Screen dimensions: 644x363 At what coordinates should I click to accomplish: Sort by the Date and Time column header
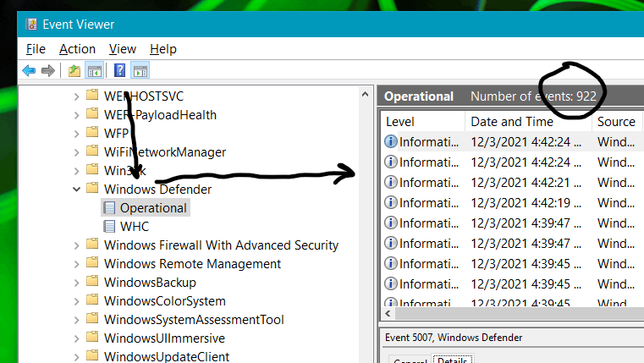point(528,122)
